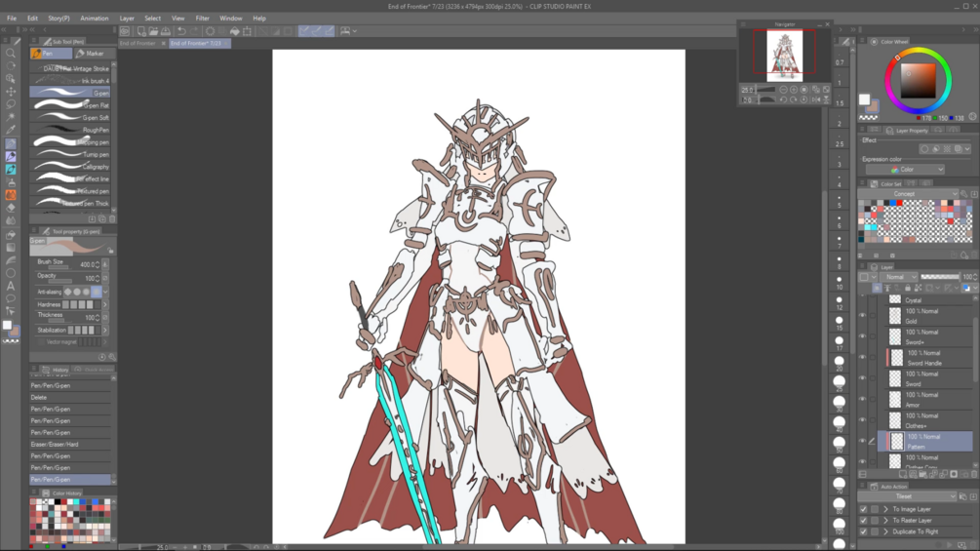This screenshot has height=551, width=980.
Task: Expand the To Raster Layer action
Action: (885, 521)
